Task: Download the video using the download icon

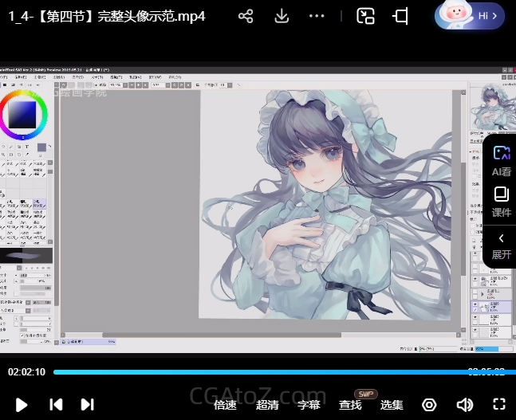Action: [282, 16]
